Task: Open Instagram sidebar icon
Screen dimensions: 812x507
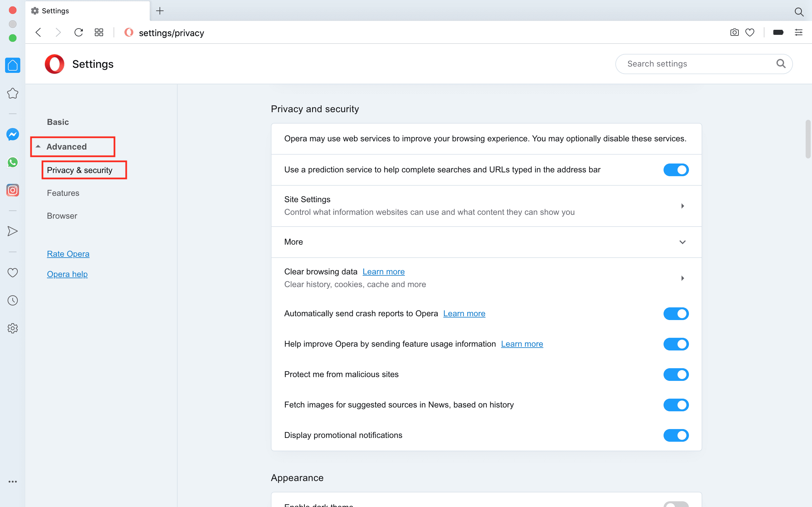Action: tap(13, 190)
